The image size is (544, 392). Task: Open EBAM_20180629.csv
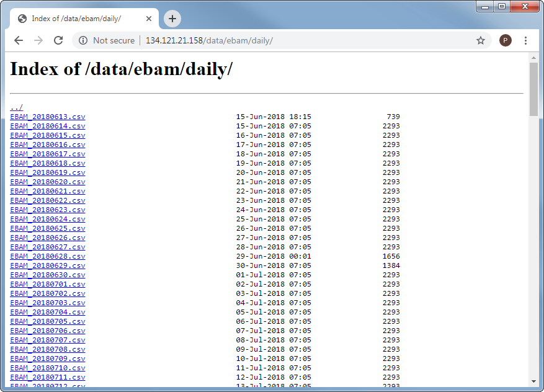(x=48, y=265)
